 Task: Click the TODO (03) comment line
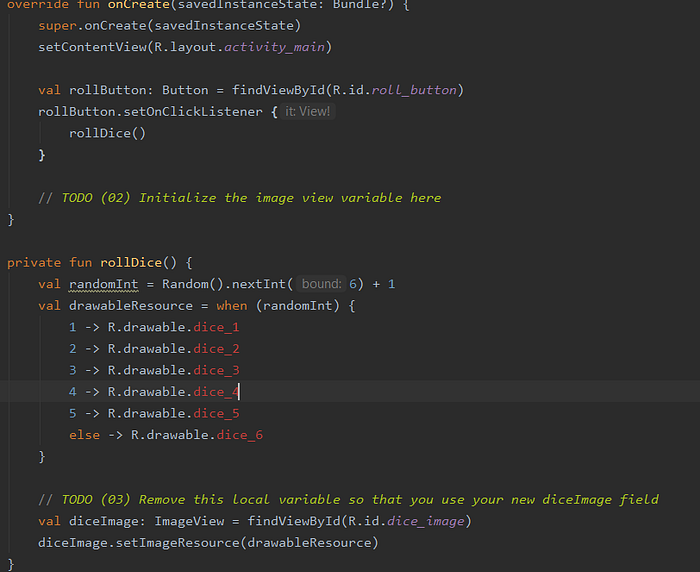[349, 500]
